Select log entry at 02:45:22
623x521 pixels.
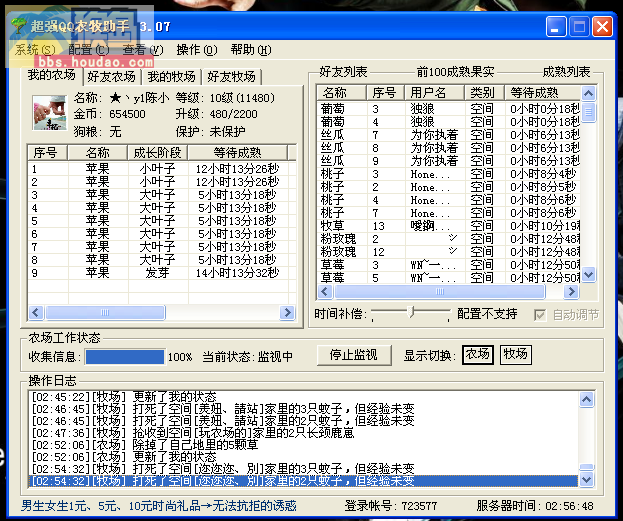304,397
